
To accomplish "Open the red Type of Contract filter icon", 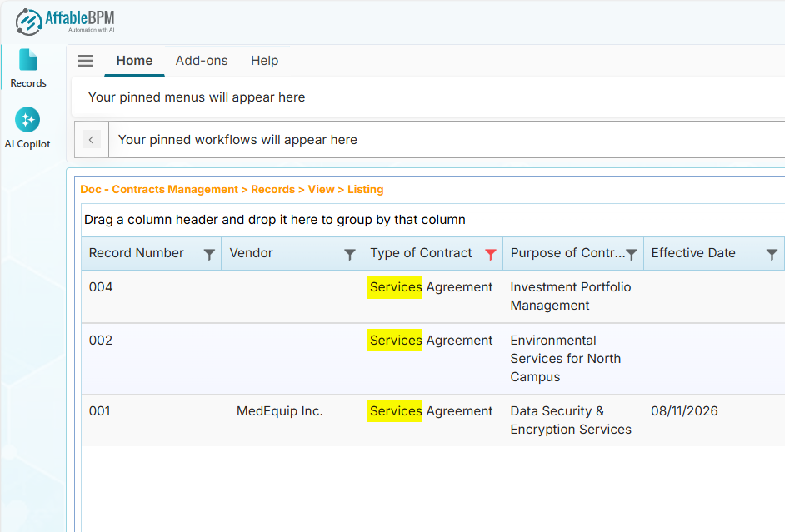I will point(491,255).
